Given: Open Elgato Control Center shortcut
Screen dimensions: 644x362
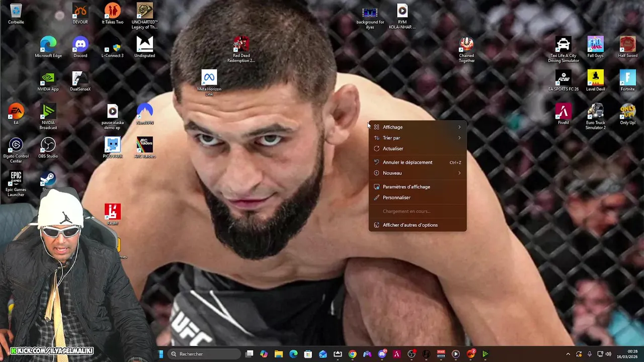Looking at the screenshot, I should 16,150.
